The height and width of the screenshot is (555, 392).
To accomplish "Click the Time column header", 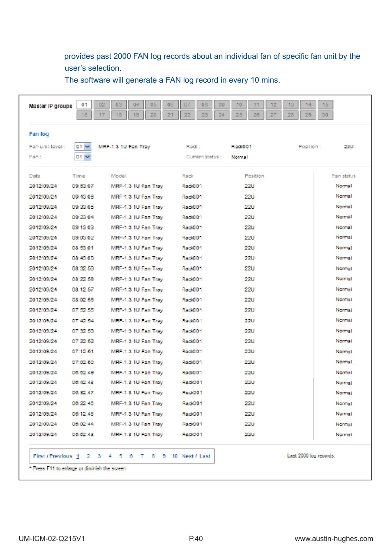I will tap(78, 176).
